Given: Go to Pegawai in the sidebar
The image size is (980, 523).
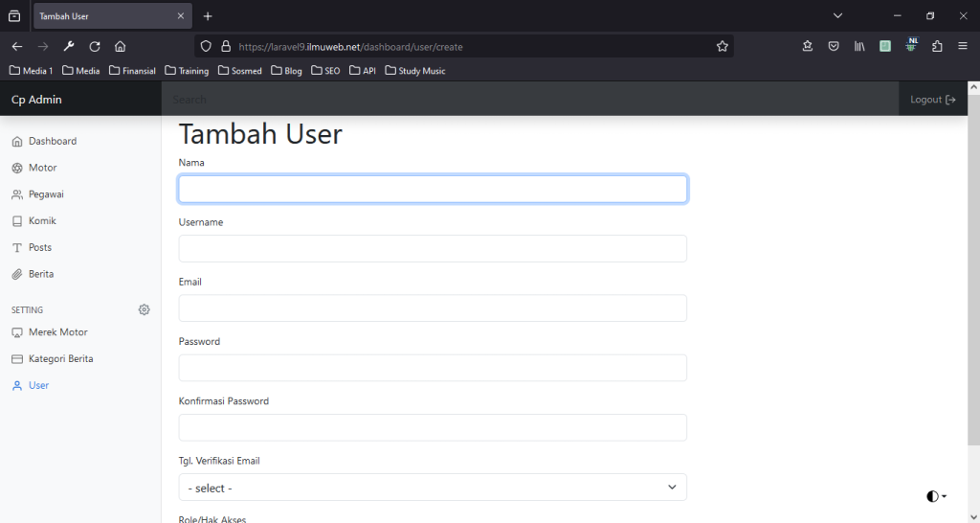Looking at the screenshot, I should [46, 194].
